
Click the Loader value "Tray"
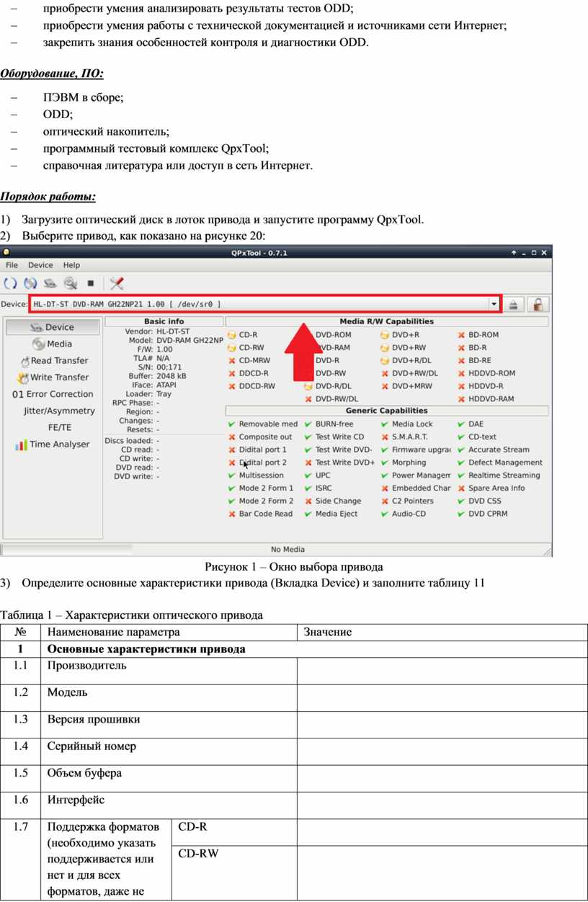click(164, 394)
